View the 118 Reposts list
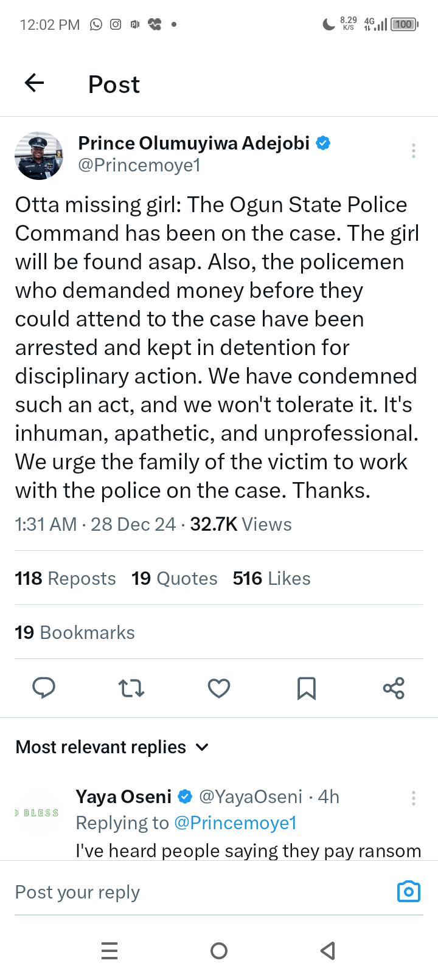Viewport: 438px width, 980px height. click(65, 578)
